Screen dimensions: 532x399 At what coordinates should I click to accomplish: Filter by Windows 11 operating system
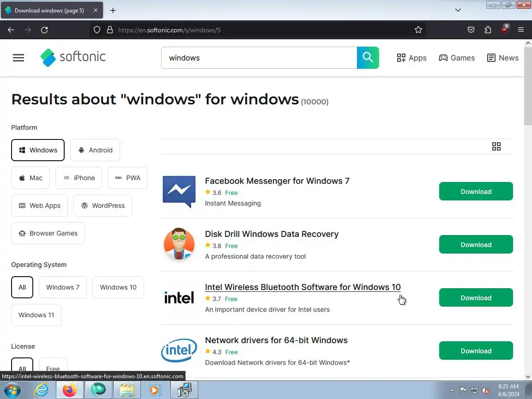click(x=36, y=315)
